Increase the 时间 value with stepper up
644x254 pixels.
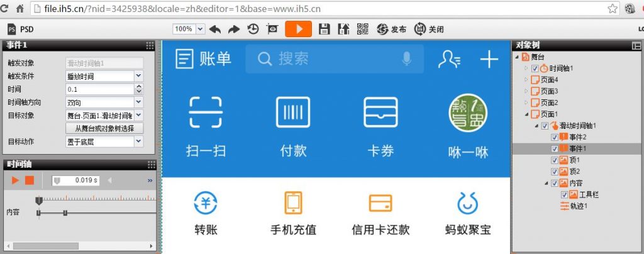[x=139, y=86]
